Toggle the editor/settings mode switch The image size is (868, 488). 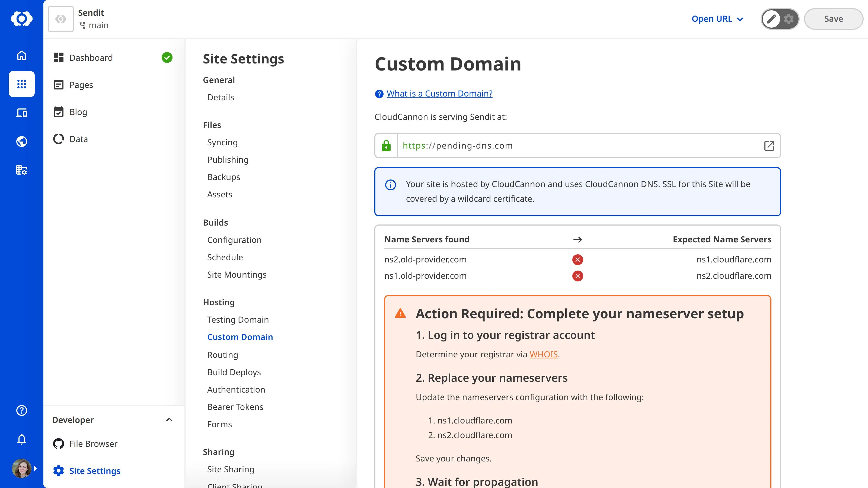(780, 19)
